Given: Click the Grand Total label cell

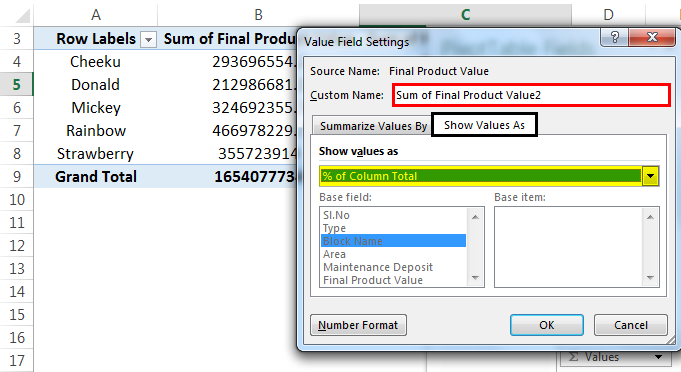Looking at the screenshot, I should click(x=96, y=177).
